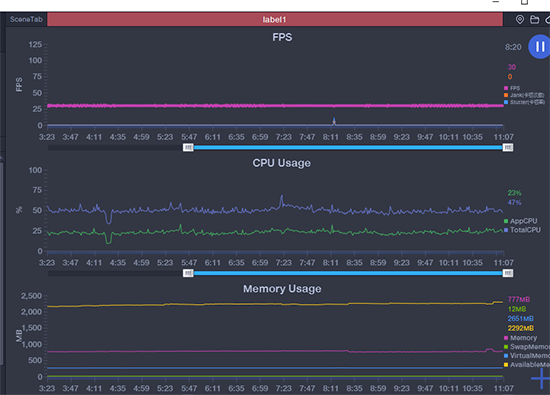
Task: Click the green AppCPU value 23%
Action: 515,193
